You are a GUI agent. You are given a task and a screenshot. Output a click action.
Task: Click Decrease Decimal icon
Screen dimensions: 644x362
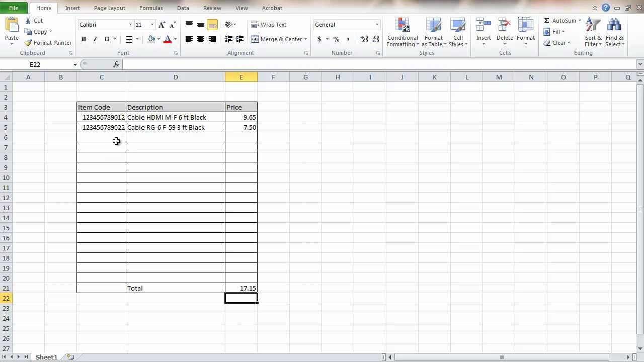pyautogui.click(x=376, y=39)
